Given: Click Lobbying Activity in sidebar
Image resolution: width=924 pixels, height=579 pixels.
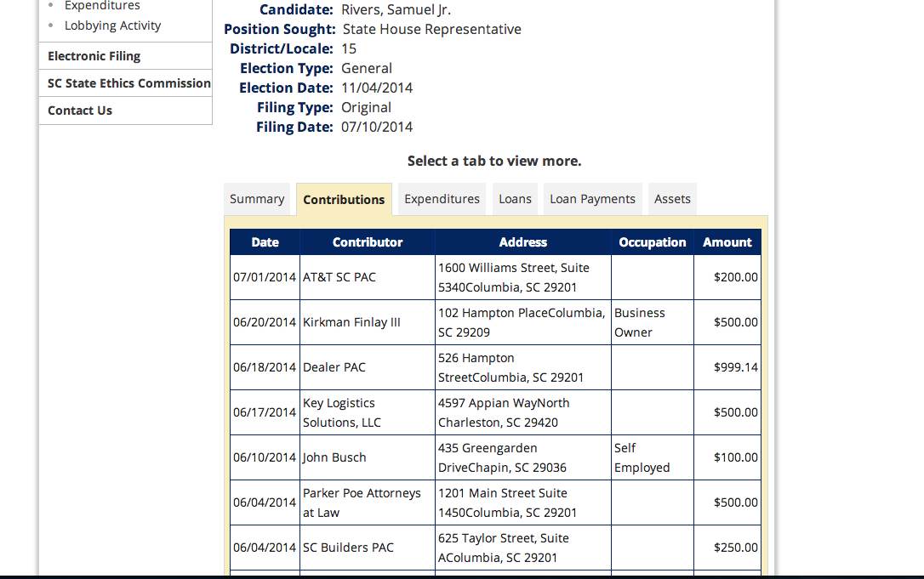Looking at the screenshot, I should 112,26.
